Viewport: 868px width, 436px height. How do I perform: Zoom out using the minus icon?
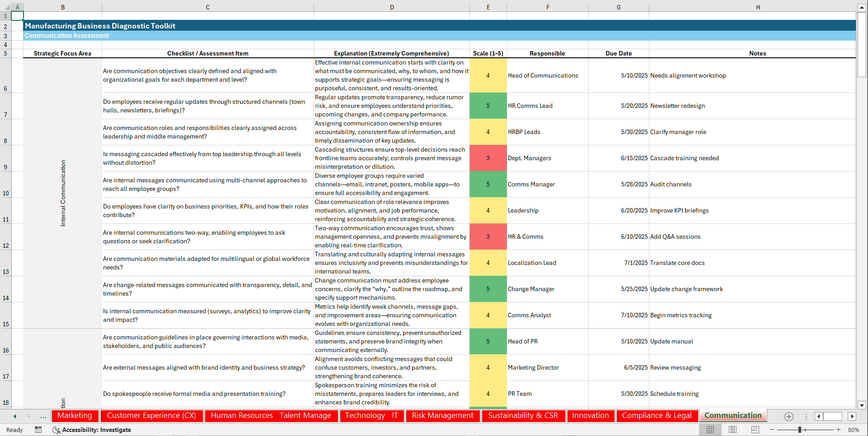coord(773,430)
